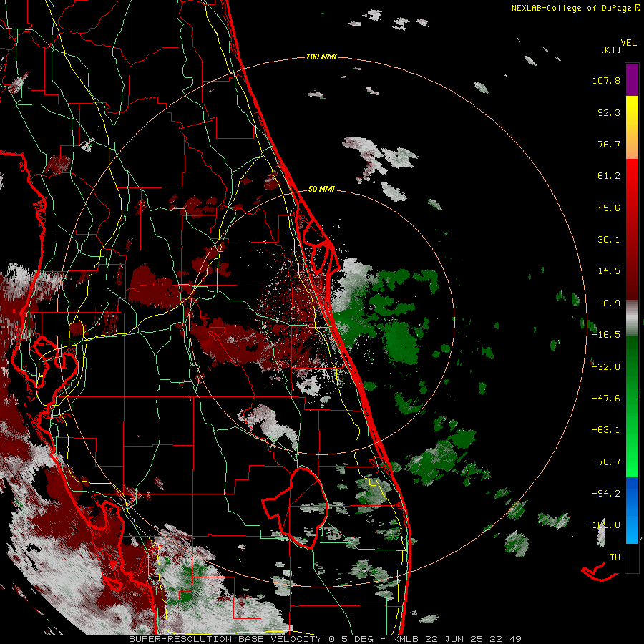
Task: Pick the purple segment of the velocity color bar
Action: 632,80
